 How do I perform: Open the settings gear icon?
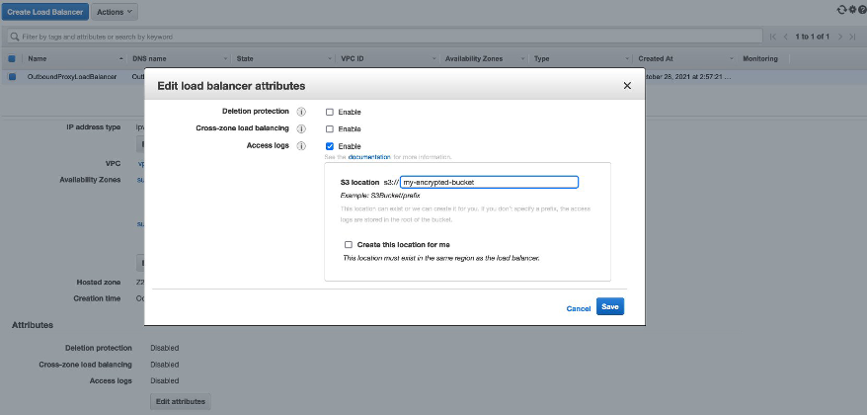pyautogui.click(x=852, y=10)
